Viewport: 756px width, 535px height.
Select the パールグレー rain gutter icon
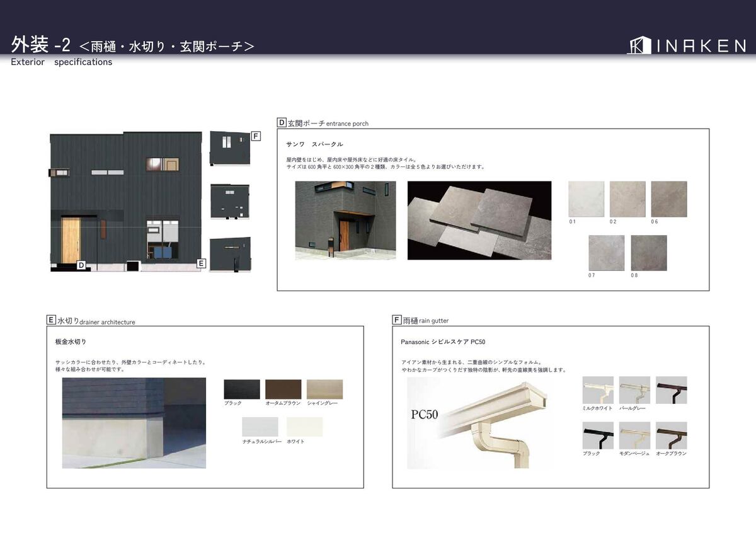click(x=634, y=390)
